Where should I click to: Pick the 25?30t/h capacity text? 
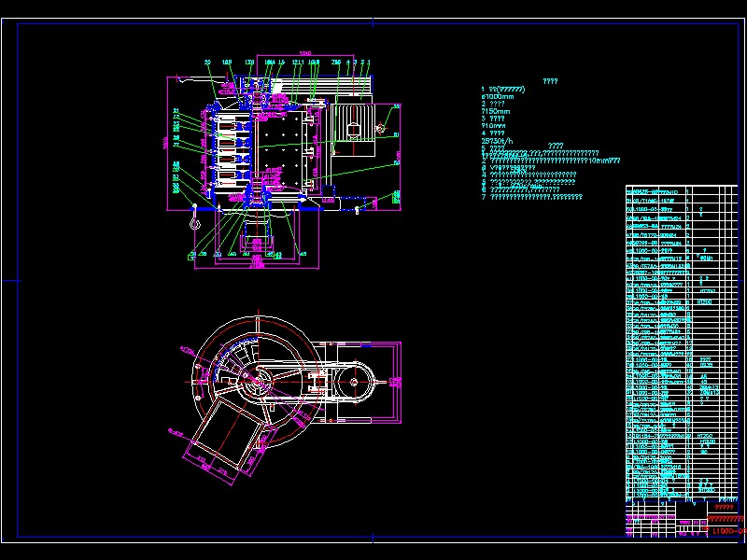tap(497, 141)
